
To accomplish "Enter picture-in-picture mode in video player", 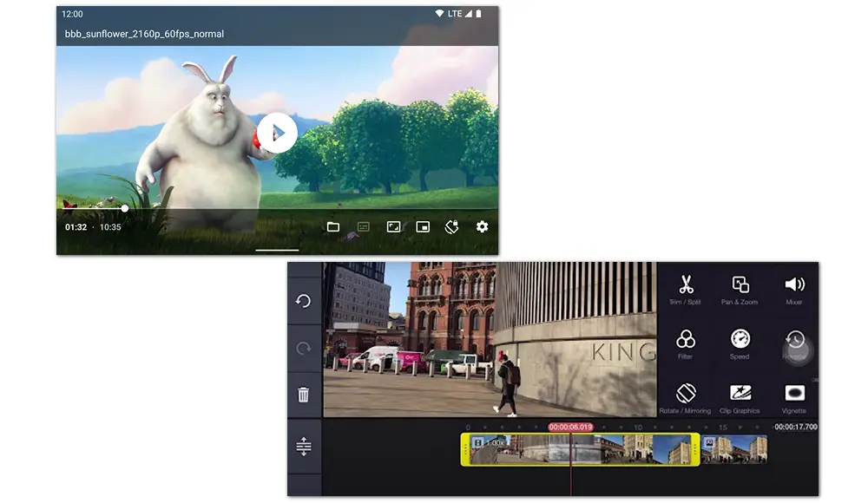I will click(423, 227).
